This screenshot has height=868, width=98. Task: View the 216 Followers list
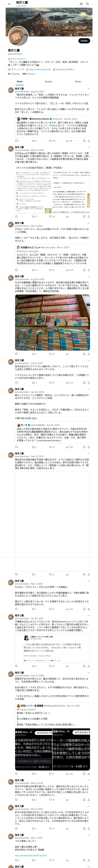click(29, 74)
